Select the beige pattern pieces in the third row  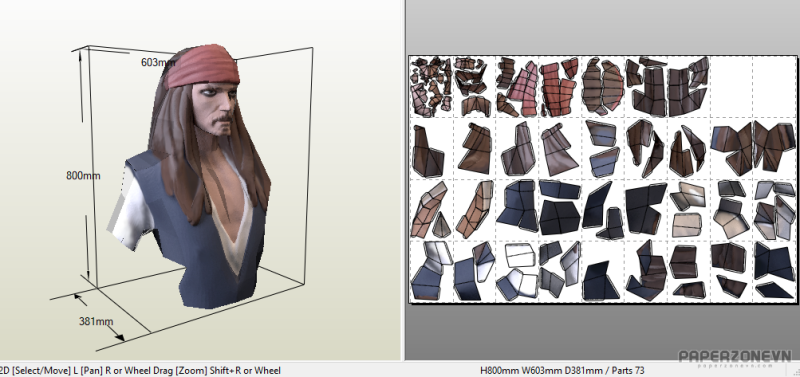[687, 210]
